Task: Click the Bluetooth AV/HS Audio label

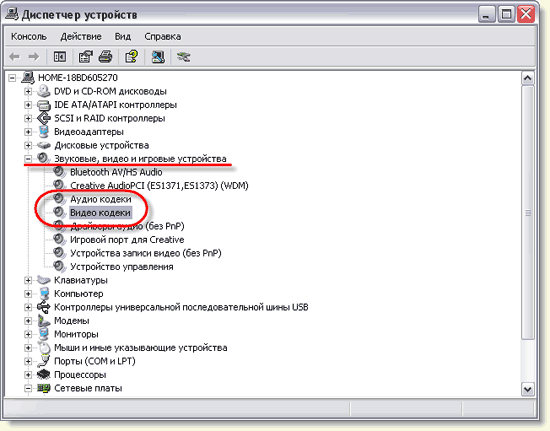Action: tap(116, 172)
